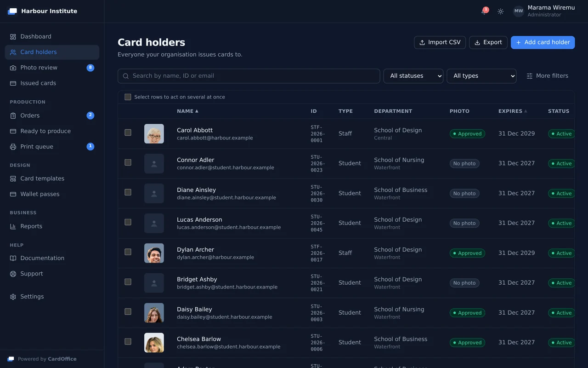Viewport: 588px width, 368px height.
Task: Click Bridget Ashby's No photo badge
Action: (x=464, y=283)
